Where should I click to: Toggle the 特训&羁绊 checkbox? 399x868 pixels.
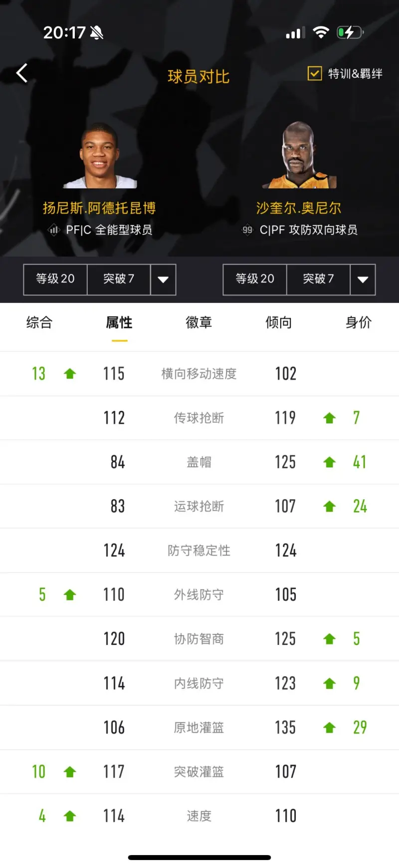(315, 73)
